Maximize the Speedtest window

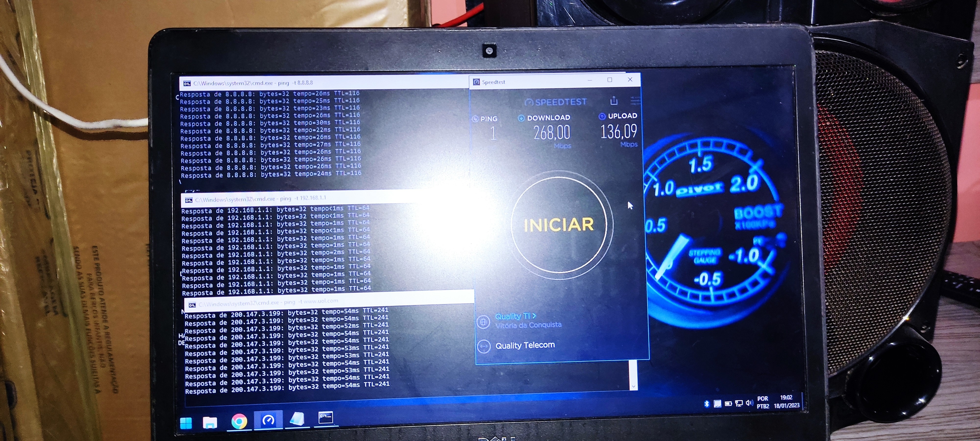coord(610,80)
